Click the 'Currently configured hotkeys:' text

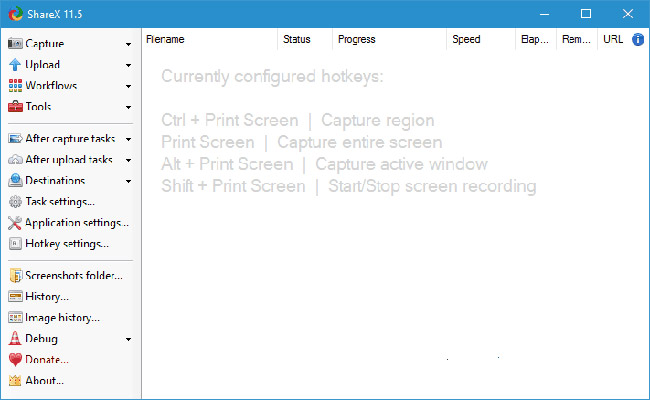[x=272, y=77]
